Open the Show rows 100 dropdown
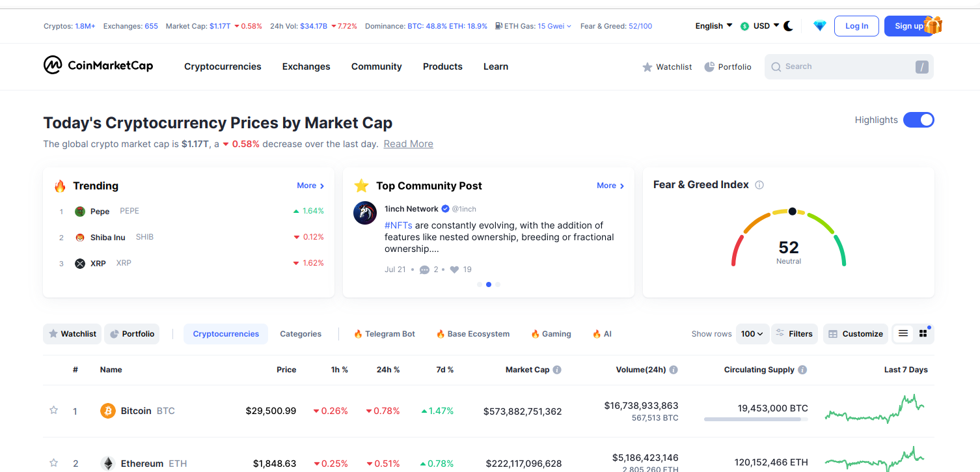The height and width of the screenshot is (472, 980). 752,334
